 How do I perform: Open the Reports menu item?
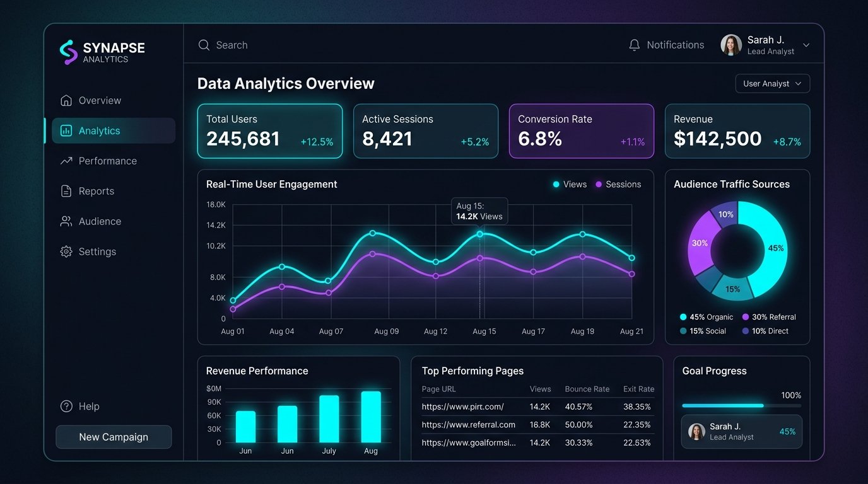point(114,191)
